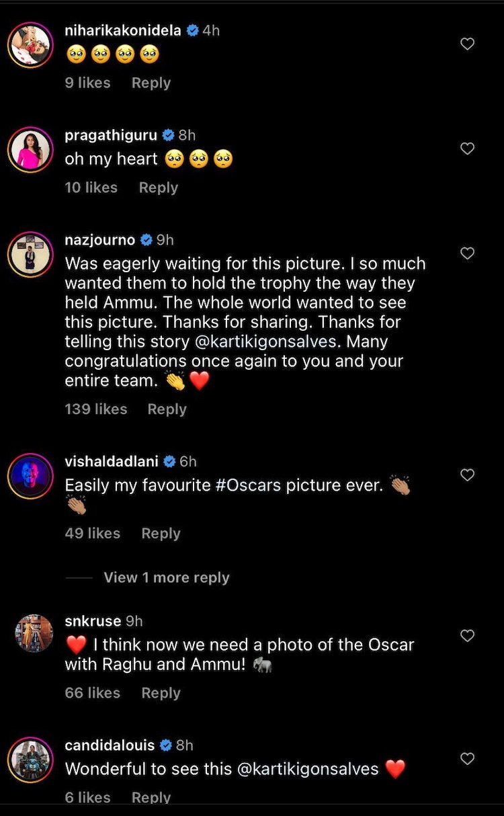This screenshot has width=504, height=816.
Task: Show the 49 likes on vishaldadlani's comment
Action: [92, 533]
